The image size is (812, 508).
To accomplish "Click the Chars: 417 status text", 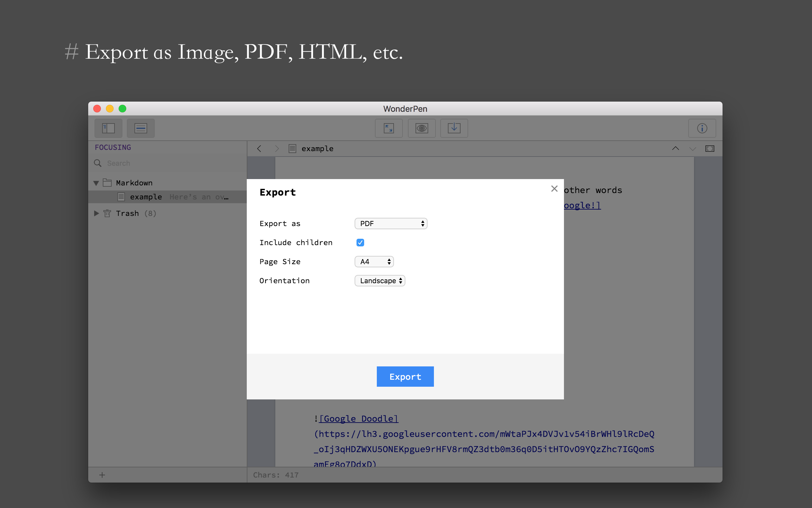I will click(275, 475).
